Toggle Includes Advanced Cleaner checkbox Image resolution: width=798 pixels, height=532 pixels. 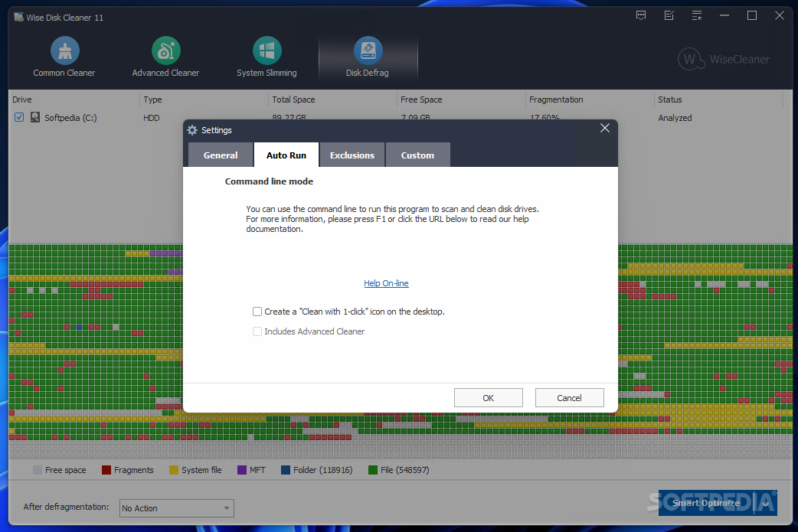pos(257,331)
